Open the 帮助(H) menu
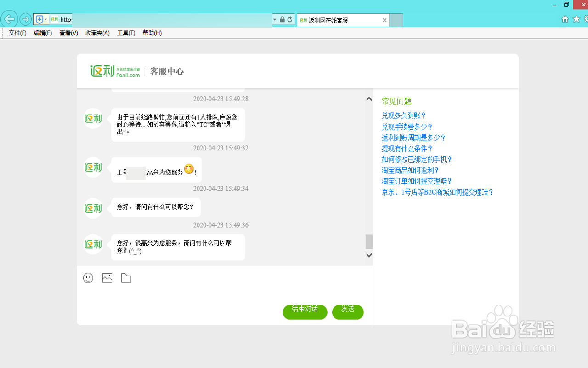This screenshot has width=588, height=368. (152, 33)
